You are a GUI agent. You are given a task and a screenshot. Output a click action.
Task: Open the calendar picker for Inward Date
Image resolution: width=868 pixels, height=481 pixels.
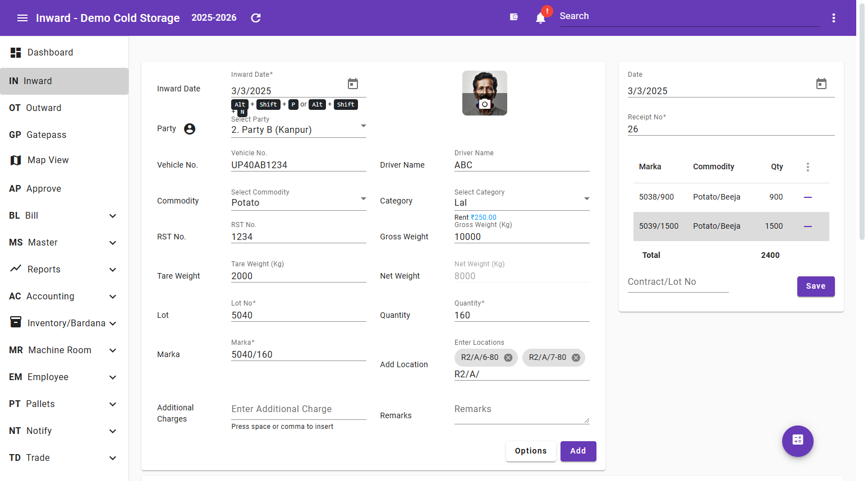click(x=353, y=83)
